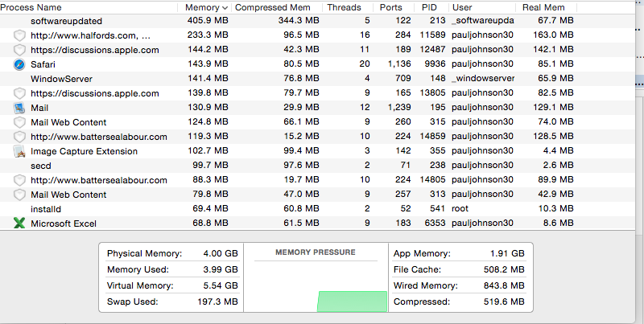The height and width of the screenshot is (324, 644).
Task: Click shield icon of process PID 14859
Action: 19,137
